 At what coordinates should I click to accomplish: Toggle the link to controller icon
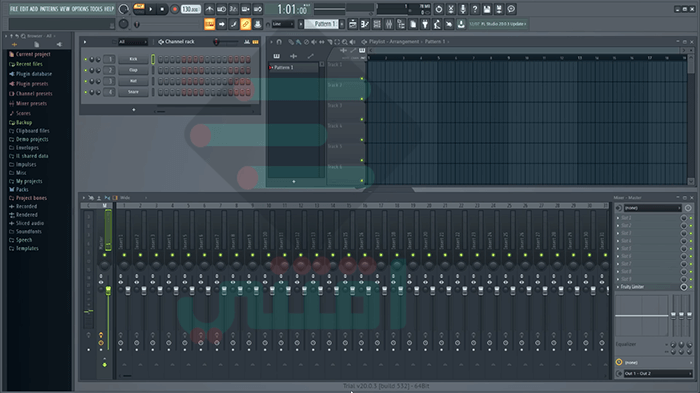click(246, 24)
